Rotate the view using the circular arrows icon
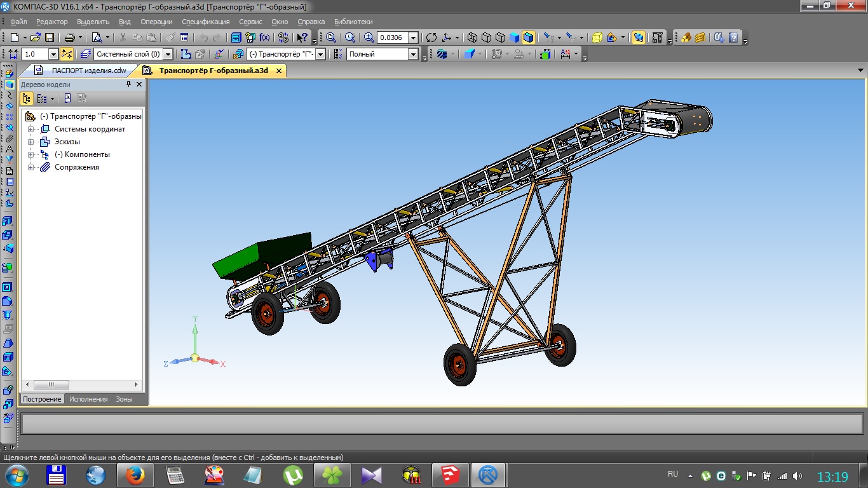 431,37
